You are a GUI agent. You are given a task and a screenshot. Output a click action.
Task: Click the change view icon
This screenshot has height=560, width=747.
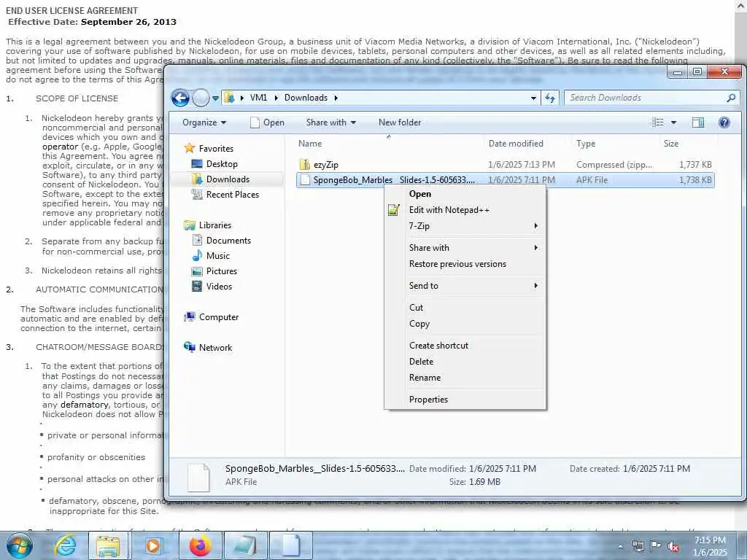pyautogui.click(x=658, y=122)
